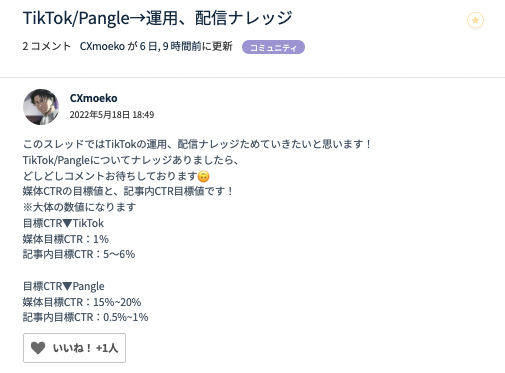Click the heart icon in like button
This screenshot has height=373, width=505.
[38, 348]
